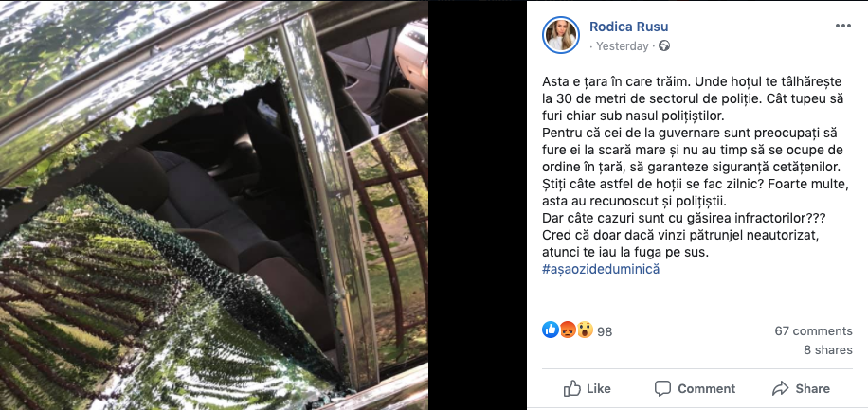Viewport: 868px width, 410px height.
Task: View the 8 shares
Action: point(828,350)
